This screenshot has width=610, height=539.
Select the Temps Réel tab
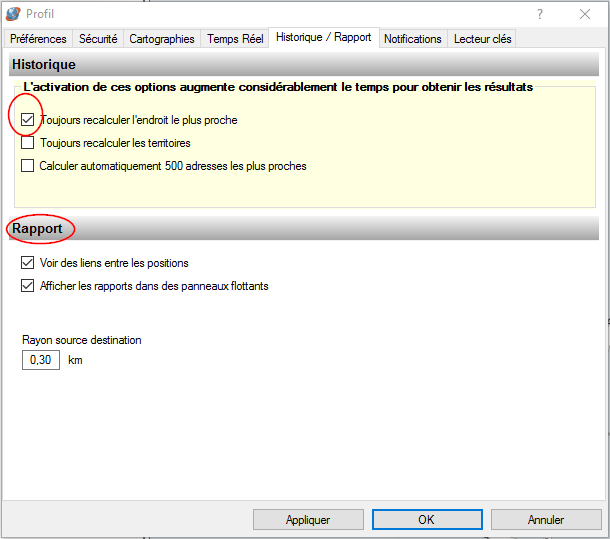235,39
